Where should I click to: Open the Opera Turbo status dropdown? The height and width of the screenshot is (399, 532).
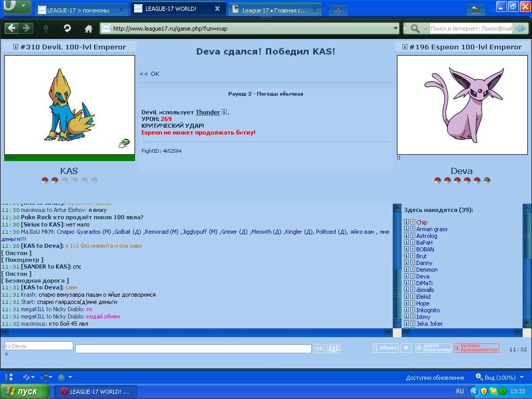click(x=65, y=377)
